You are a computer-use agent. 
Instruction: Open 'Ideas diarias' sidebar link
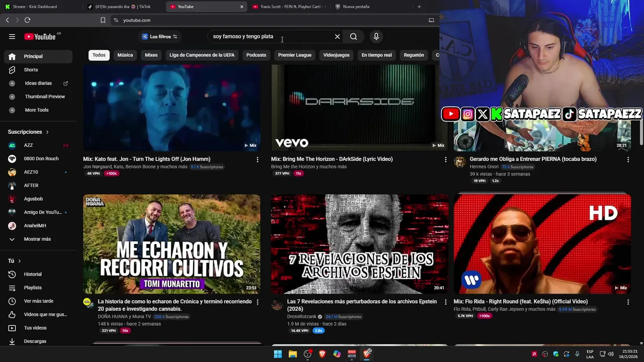(x=38, y=83)
